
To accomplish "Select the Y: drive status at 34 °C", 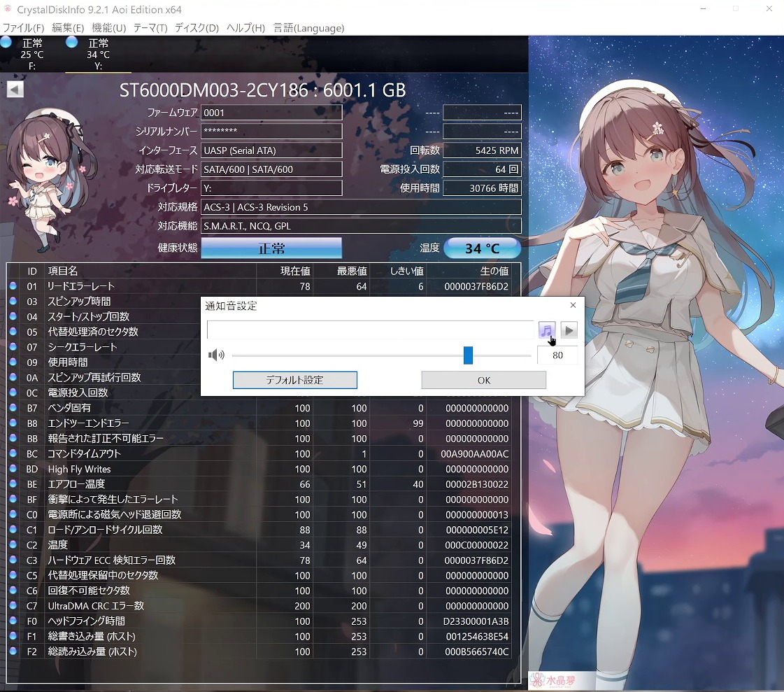I will coord(98,55).
